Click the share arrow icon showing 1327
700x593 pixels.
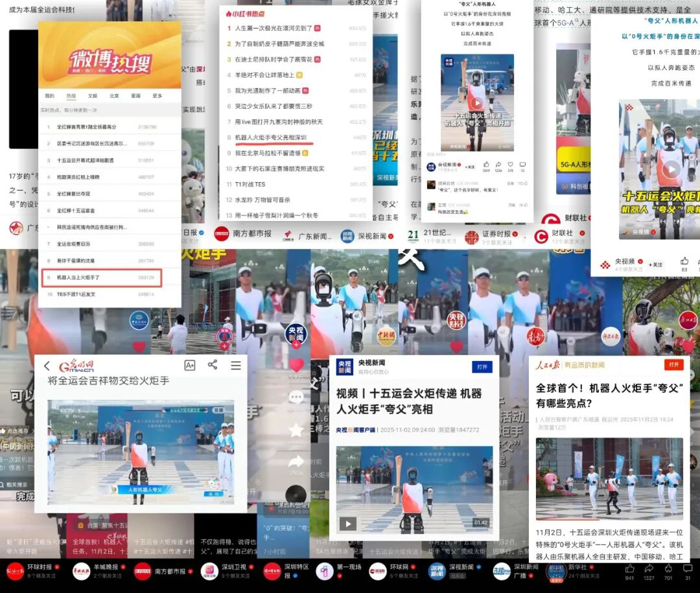click(x=649, y=568)
